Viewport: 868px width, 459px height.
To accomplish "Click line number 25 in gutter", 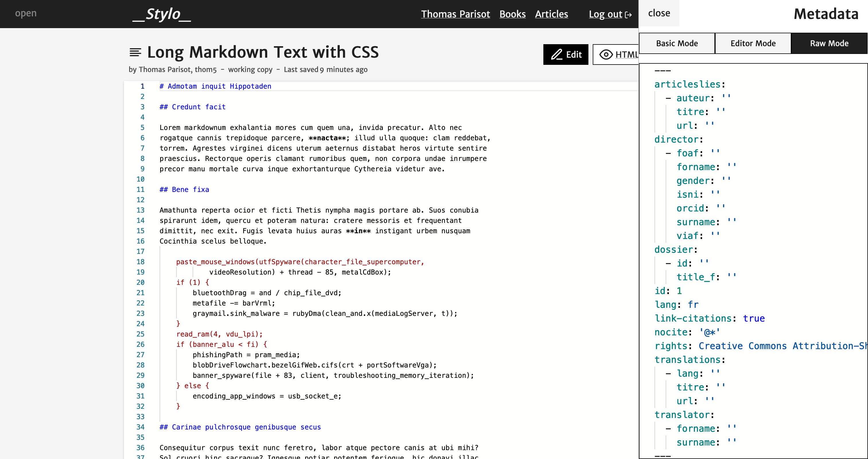I will pos(140,334).
